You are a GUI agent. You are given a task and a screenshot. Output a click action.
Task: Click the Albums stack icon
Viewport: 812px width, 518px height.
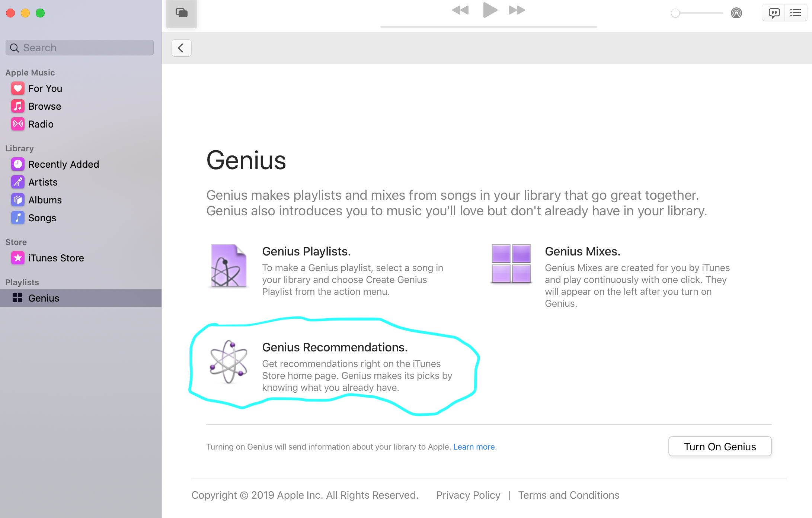click(x=18, y=200)
